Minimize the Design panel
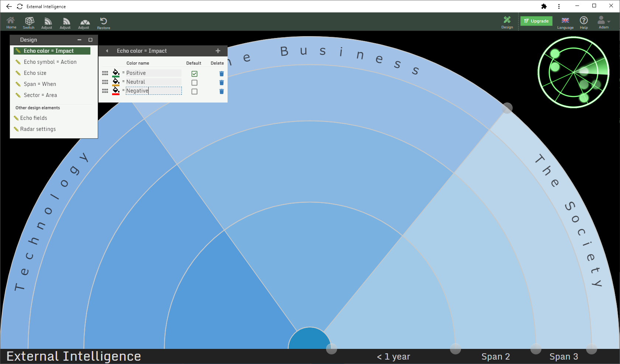Screen dimensions: 620x364 pyautogui.click(x=79, y=40)
